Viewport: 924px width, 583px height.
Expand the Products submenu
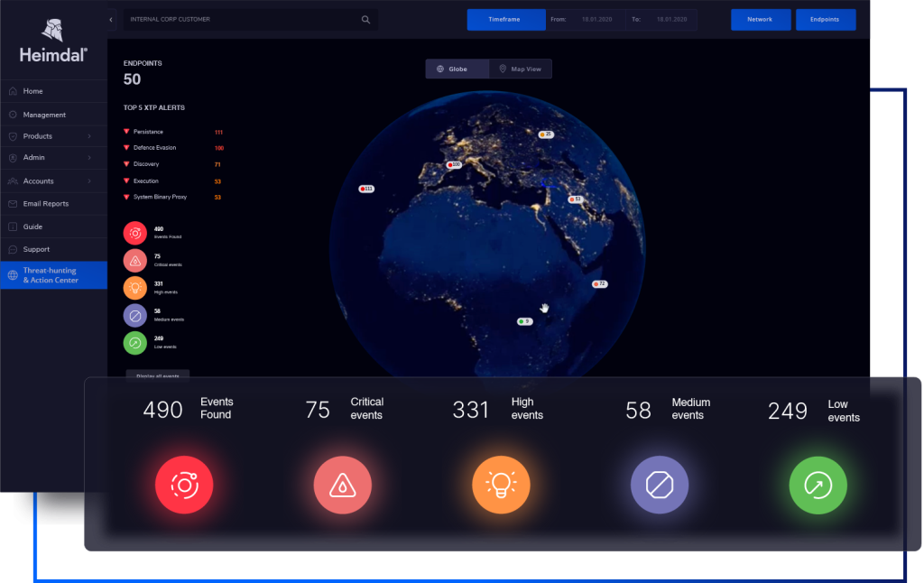tap(89, 136)
